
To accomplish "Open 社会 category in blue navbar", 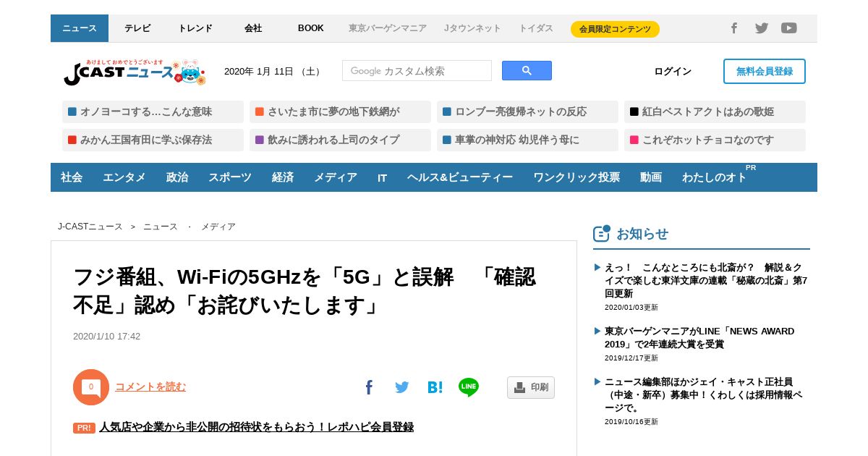I will pos(72,177).
